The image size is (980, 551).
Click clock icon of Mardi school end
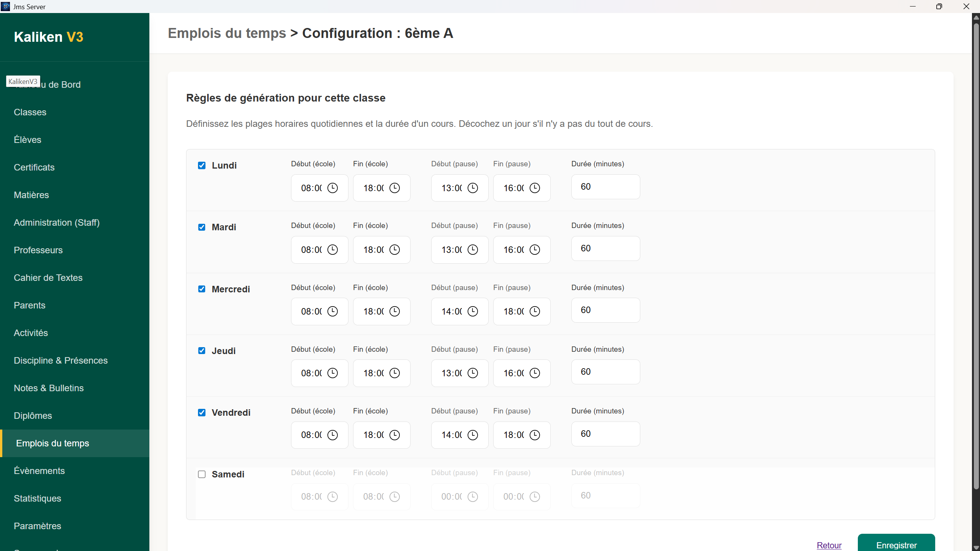coord(394,250)
